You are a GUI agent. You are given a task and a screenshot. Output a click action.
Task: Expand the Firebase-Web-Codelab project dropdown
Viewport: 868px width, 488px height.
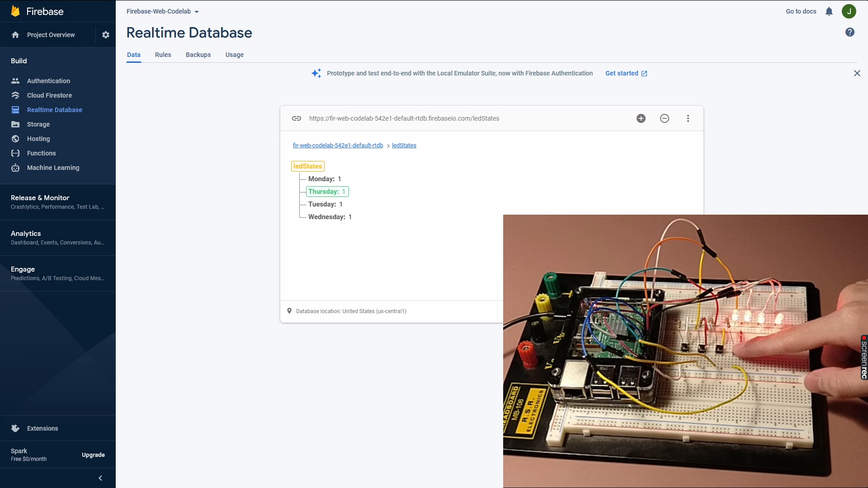click(163, 11)
